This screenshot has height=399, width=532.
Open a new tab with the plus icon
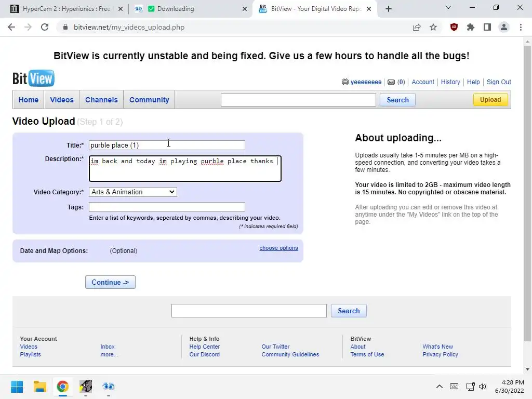point(389,9)
